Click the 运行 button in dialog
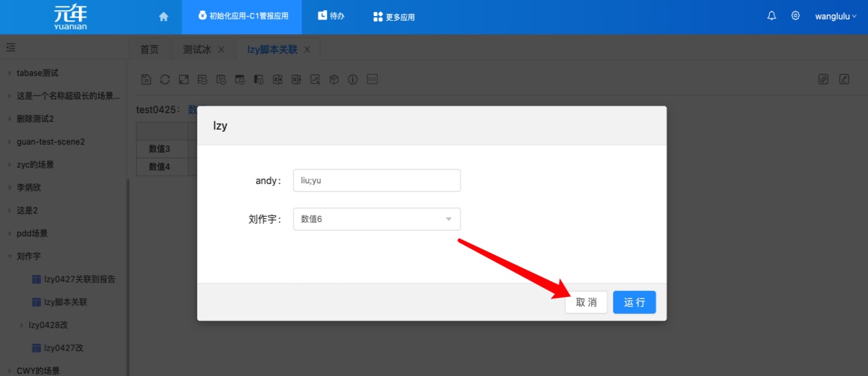This screenshot has width=868, height=376. coord(634,302)
